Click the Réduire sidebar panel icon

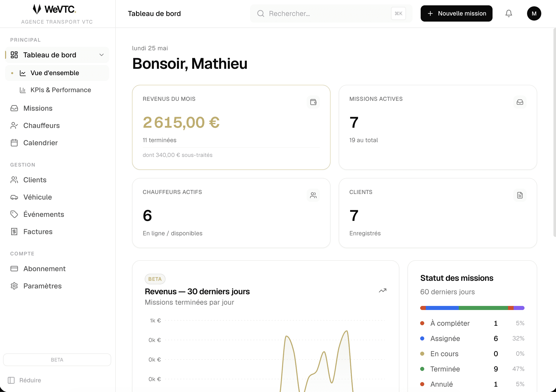pyautogui.click(x=11, y=380)
